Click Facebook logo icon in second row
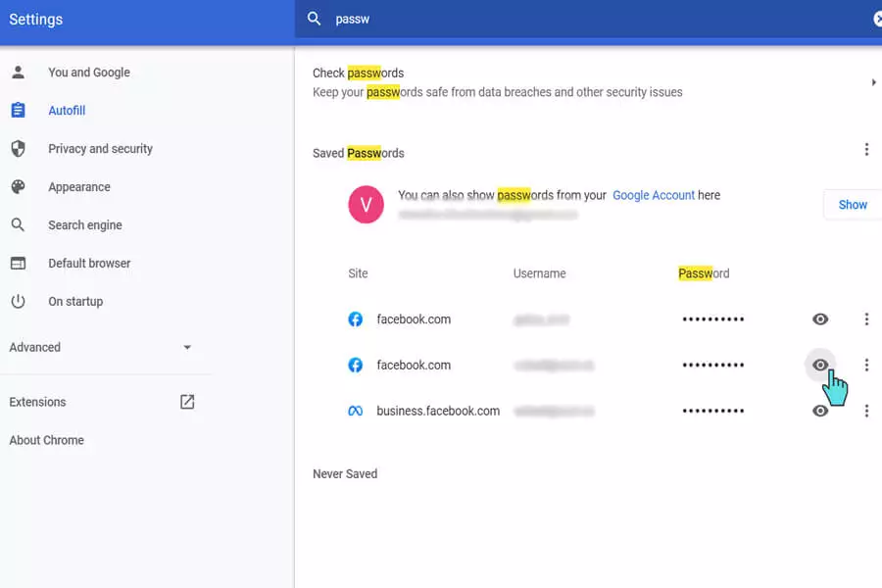Viewport: 882px width, 588px height. pos(356,365)
